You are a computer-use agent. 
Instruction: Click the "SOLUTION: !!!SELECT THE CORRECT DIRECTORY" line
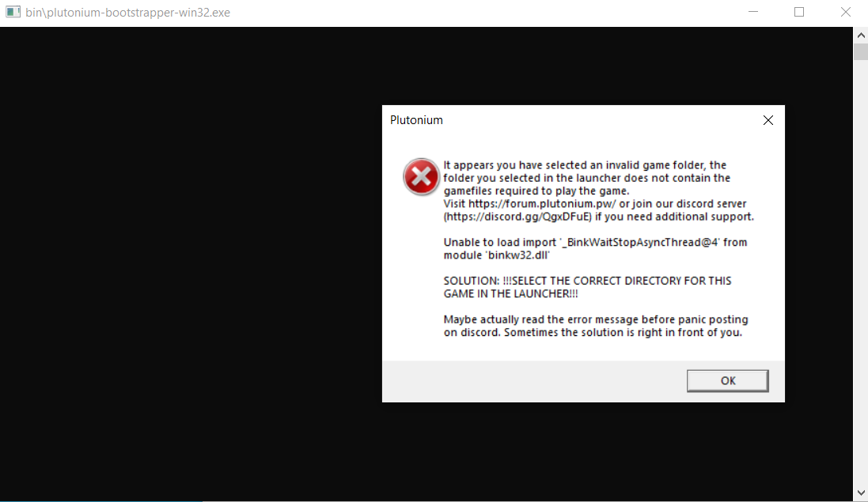(x=587, y=281)
